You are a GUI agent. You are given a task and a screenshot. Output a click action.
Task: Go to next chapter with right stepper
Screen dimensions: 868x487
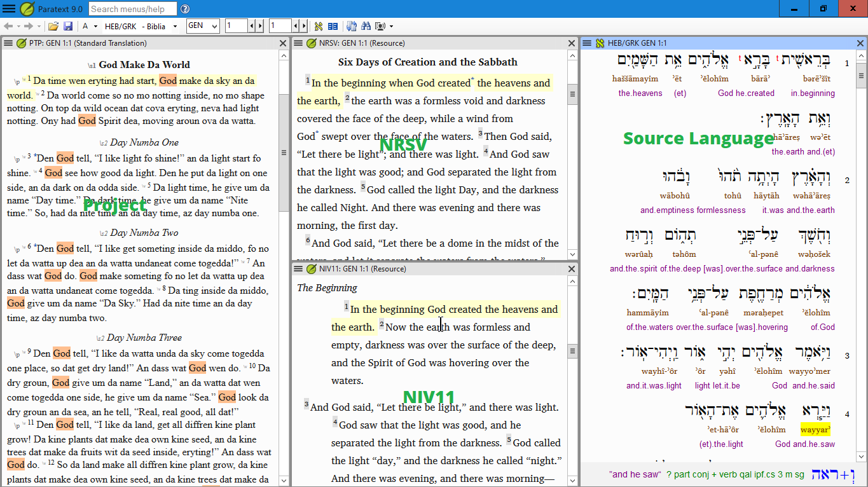click(x=259, y=26)
